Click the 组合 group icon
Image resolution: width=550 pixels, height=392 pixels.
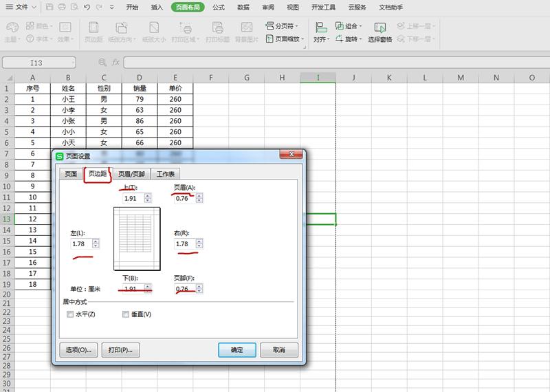[339, 25]
